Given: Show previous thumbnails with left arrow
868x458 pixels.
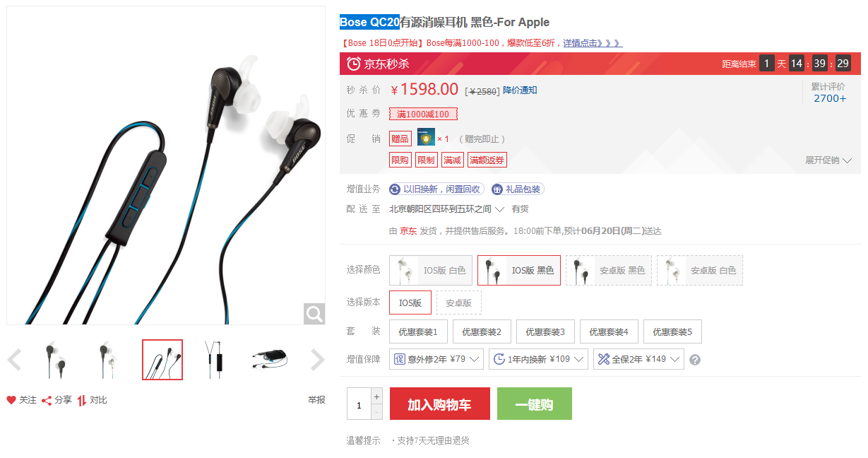Looking at the screenshot, I should tap(14, 360).
